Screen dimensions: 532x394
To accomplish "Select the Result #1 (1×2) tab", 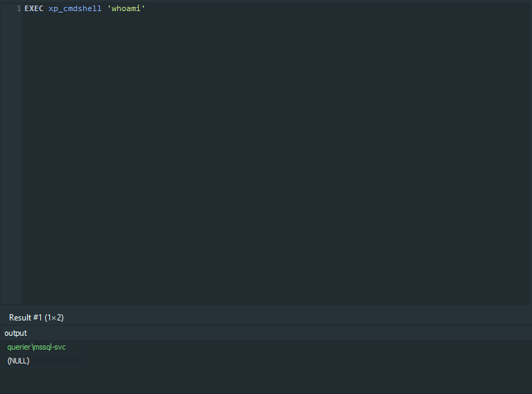I will [x=36, y=317].
